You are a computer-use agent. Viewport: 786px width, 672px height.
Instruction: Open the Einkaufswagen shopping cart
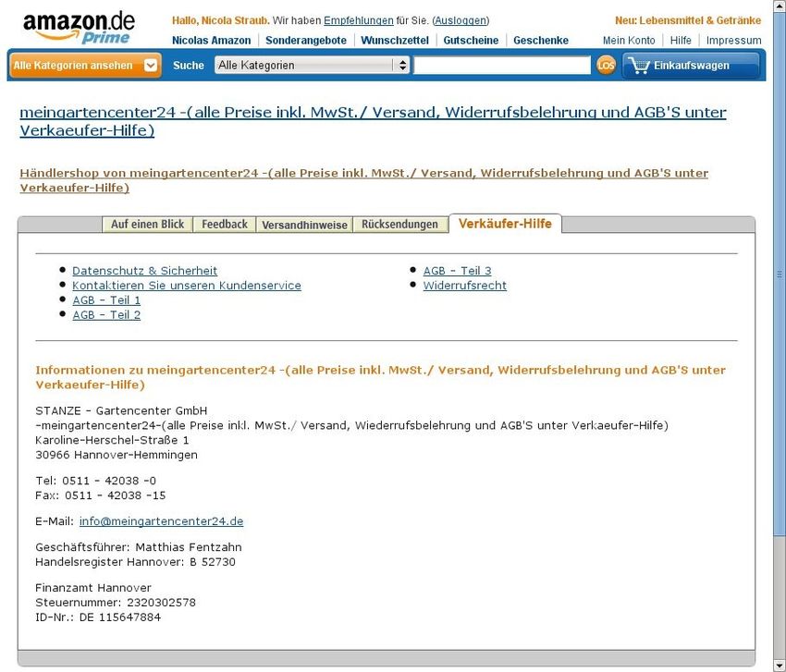(x=691, y=66)
